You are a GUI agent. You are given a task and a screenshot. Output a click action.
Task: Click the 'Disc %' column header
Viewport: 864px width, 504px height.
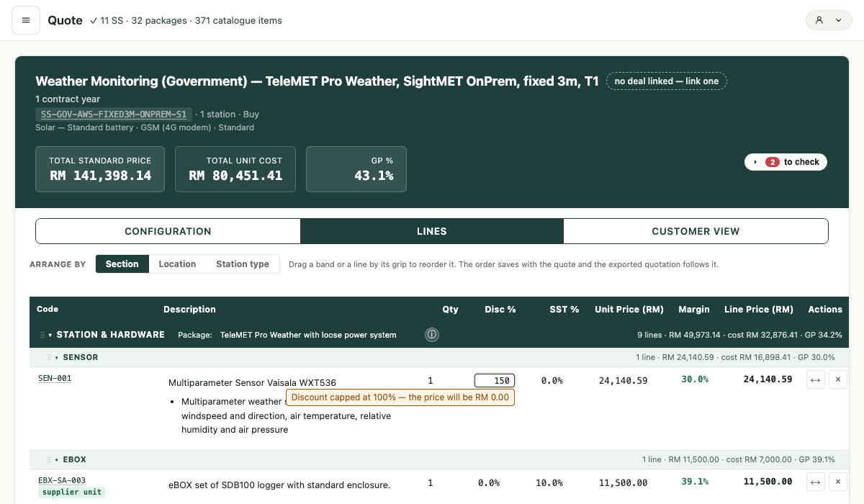click(x=500, y=309)
